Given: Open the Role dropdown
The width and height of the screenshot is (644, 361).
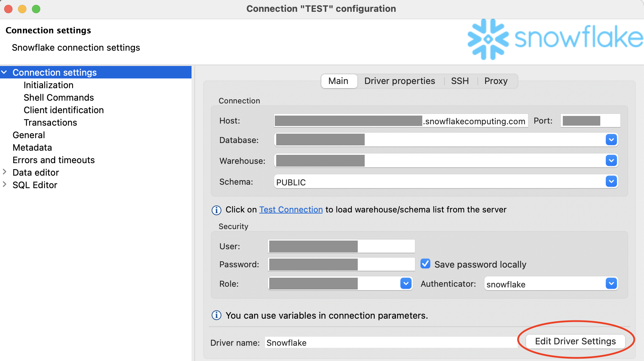Looking at the screenshot, I should pyautogui.click(x=405, y=284).
